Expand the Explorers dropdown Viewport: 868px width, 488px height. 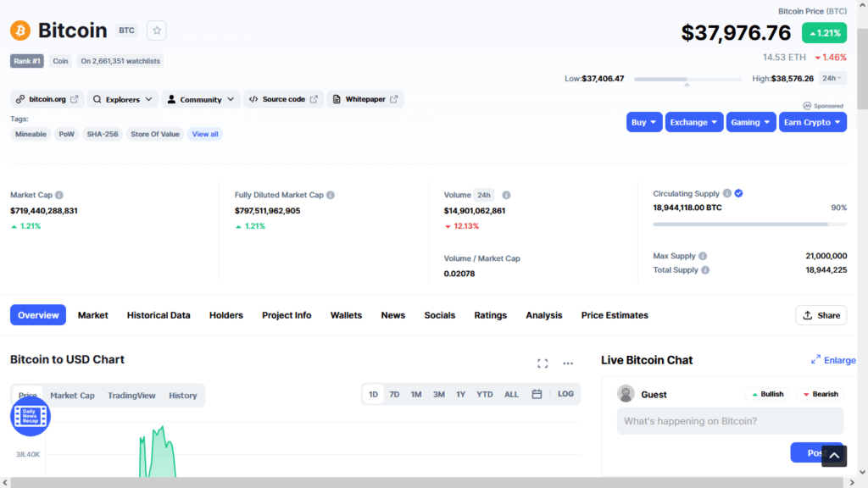click(x=123, y=99)
